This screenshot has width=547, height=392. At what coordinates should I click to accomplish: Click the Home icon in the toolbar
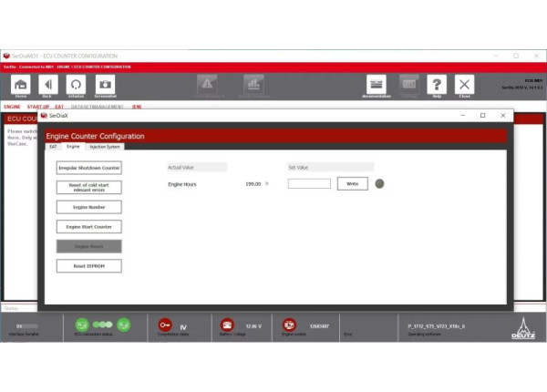point(20,84)
